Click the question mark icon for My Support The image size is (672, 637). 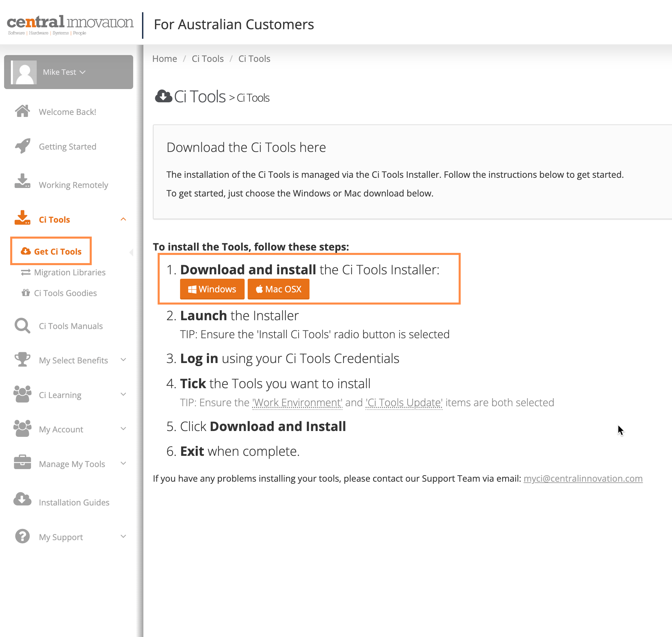point(22,536)
